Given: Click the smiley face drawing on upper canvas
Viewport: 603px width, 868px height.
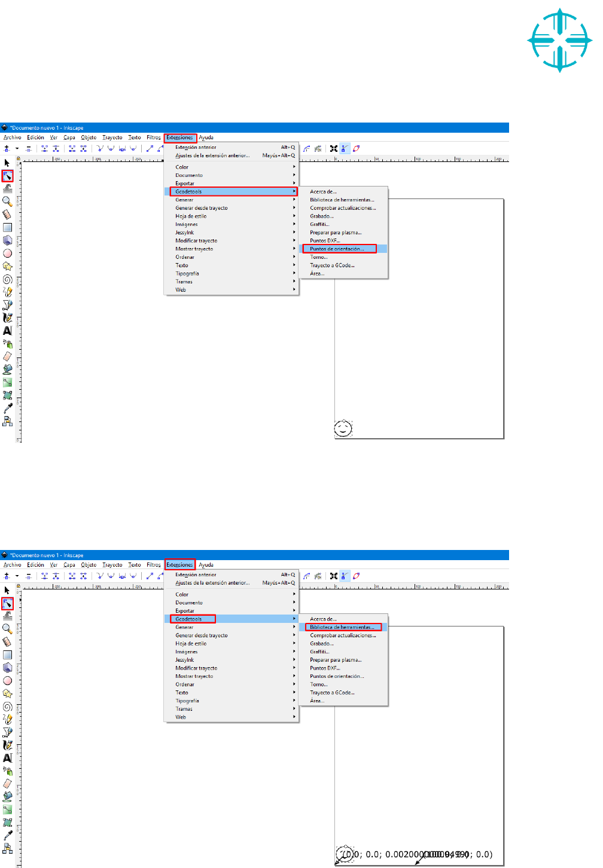Looking at the screenshot, I should [343, 428].
